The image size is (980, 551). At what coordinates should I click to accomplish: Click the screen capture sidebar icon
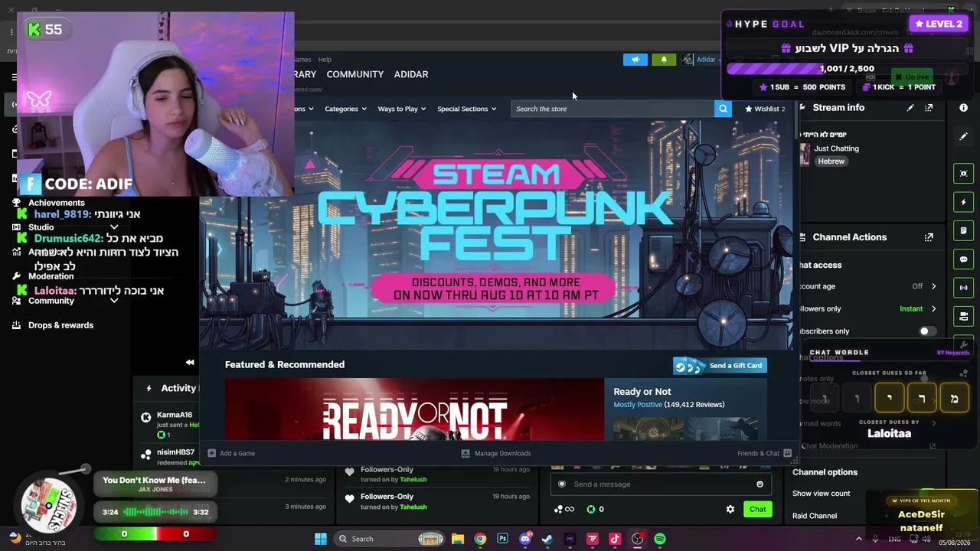(963, 174)
